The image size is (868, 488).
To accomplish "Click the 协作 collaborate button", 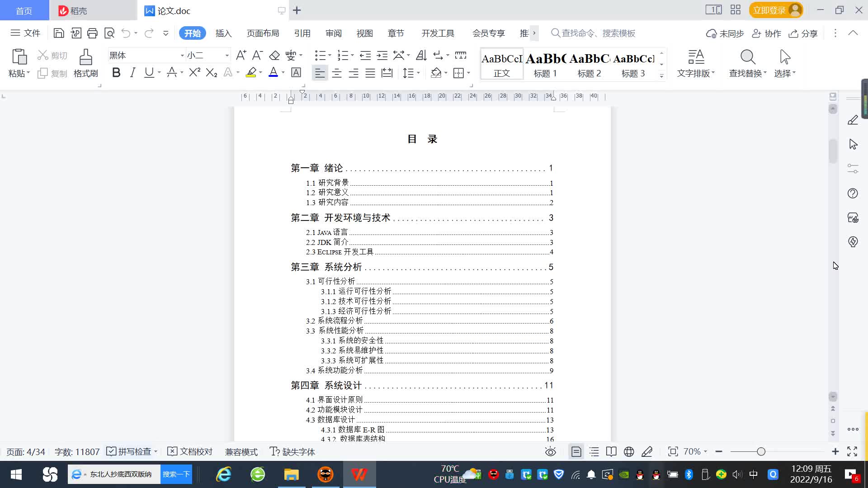I will click(766, 33).
